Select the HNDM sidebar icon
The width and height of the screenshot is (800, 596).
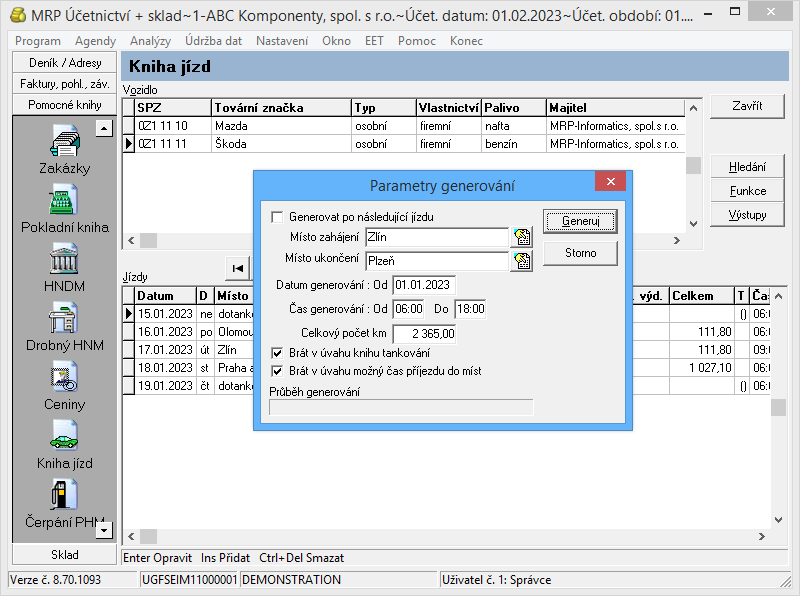tap(64, 261)
